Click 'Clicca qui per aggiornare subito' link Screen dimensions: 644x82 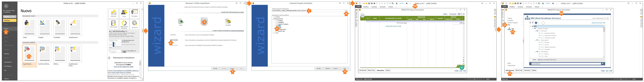123,67
